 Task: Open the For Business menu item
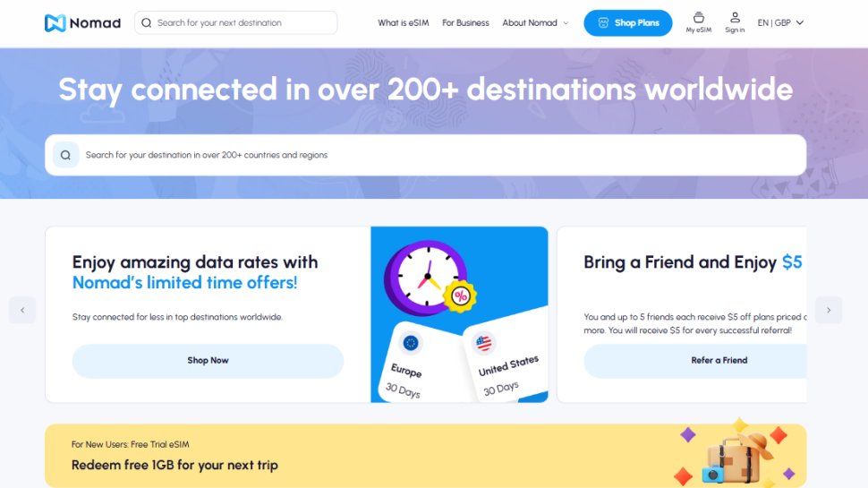pos(465,22)
